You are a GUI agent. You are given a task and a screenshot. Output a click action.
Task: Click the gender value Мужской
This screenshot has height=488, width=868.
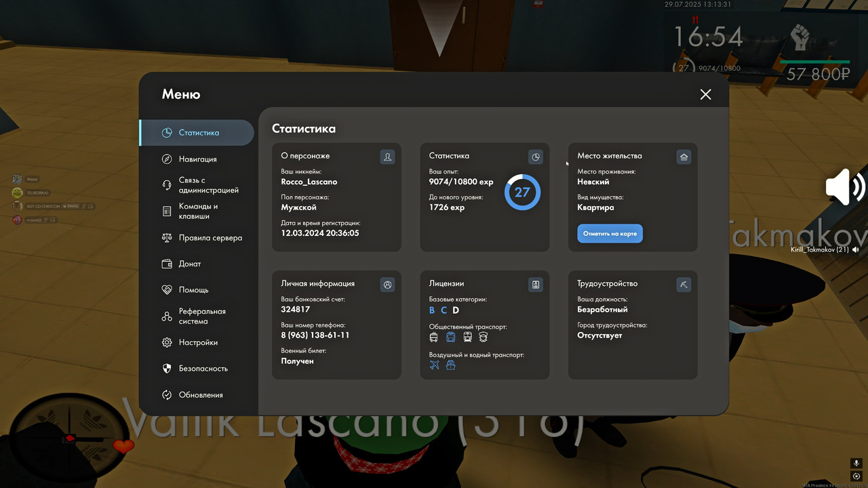299,207
